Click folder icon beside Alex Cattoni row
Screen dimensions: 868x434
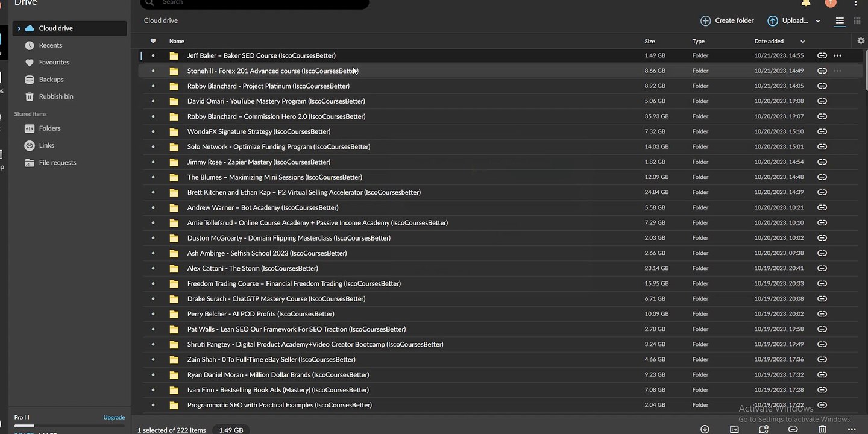pos(174,268)
